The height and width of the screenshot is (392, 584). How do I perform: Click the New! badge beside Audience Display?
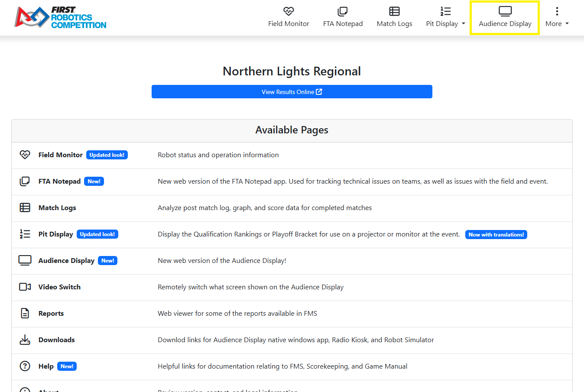coord(108,260)
